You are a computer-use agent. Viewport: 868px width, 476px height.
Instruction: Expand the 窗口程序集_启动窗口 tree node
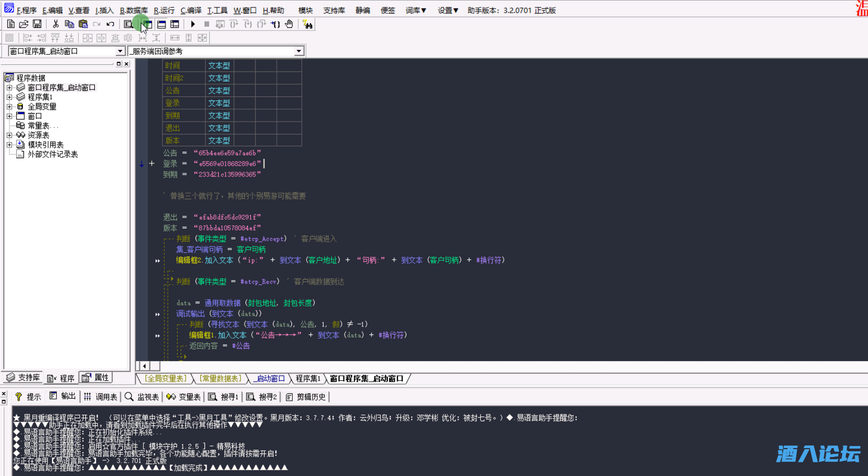[9, 87]
